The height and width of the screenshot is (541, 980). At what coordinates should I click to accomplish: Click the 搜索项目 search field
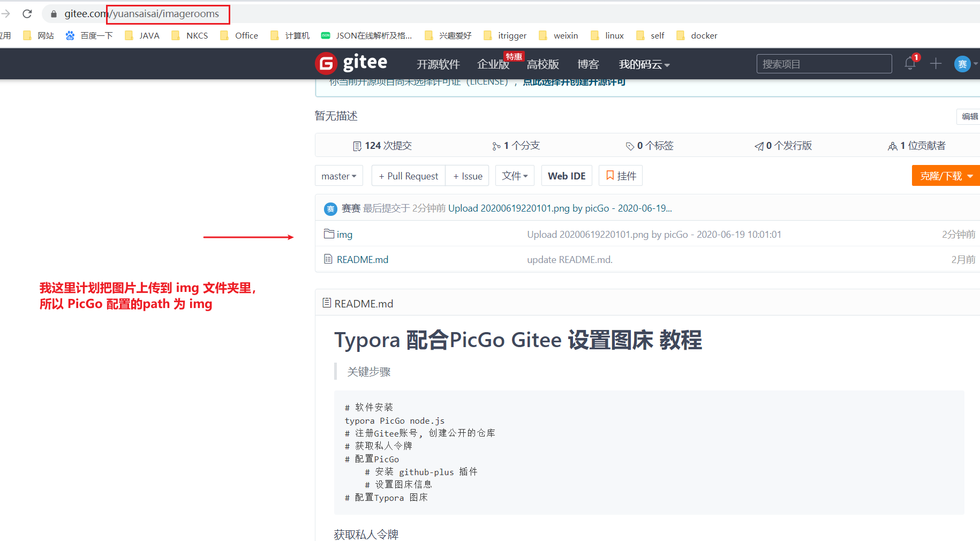(824, 64)
